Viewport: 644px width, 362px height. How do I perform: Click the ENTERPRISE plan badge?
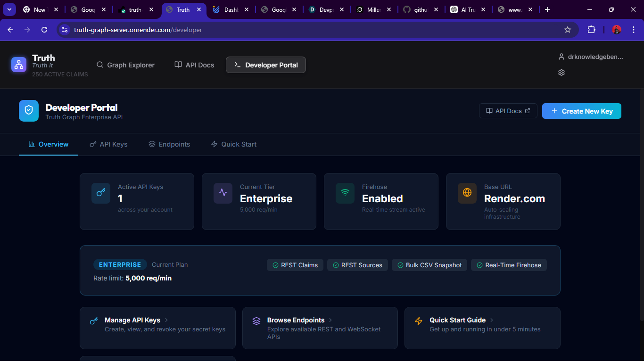coord(120,264)
